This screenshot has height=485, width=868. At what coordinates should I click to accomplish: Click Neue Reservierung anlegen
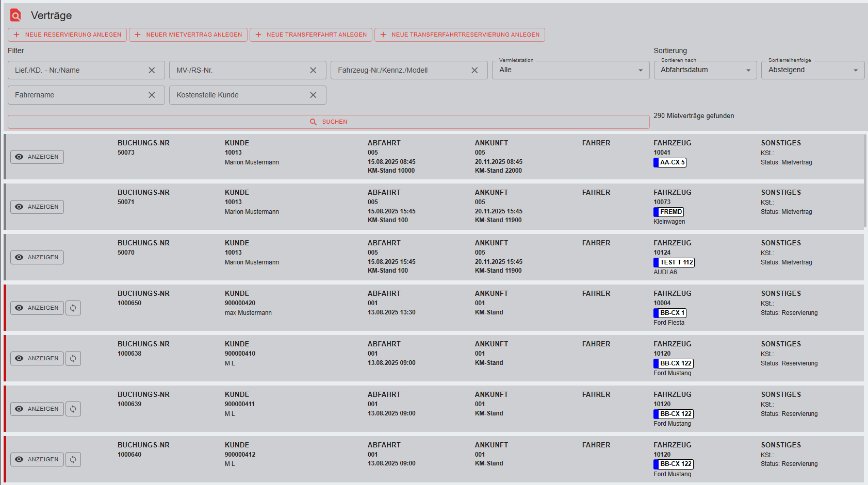67,35
